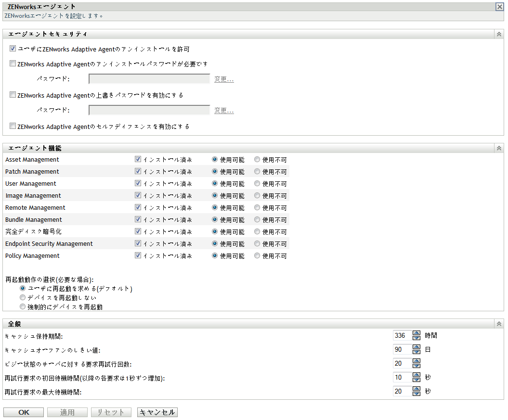Close the ZENworksエージェント dialog with the X icon
The width and height of the screenshot is (508, 420).
click(x=500, y=7)
